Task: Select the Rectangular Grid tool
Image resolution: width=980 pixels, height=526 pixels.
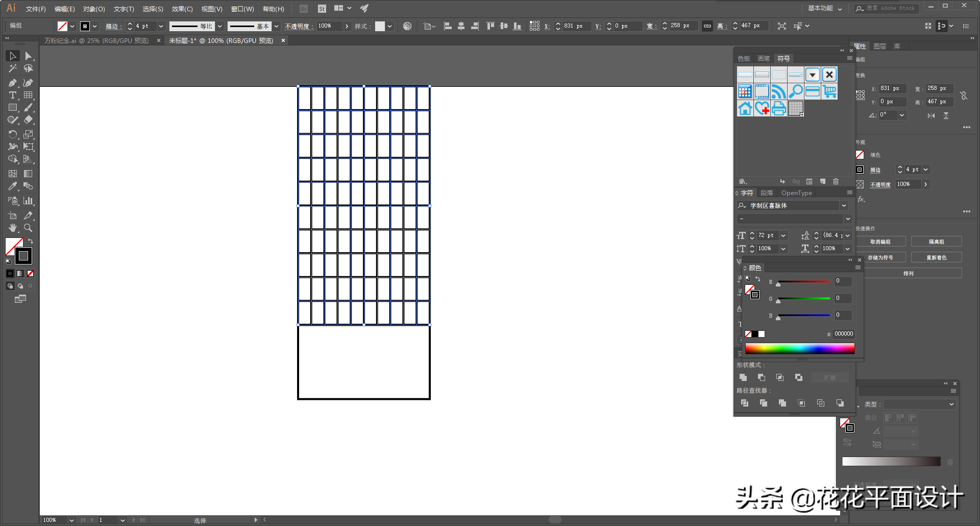Action: pyautogui.click(x=29, y=95)
